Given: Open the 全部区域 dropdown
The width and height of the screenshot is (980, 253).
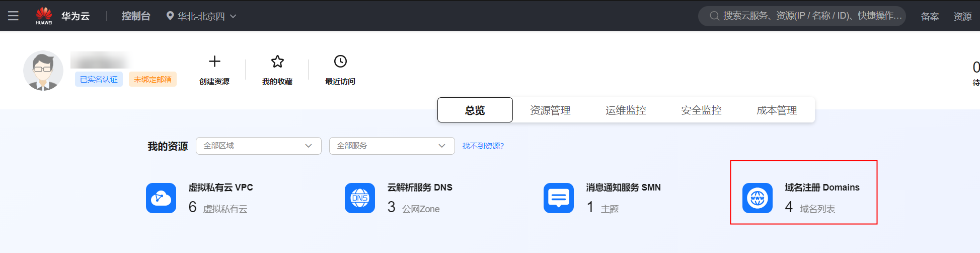Looking at the screenshot, I should tap(259, 146).
